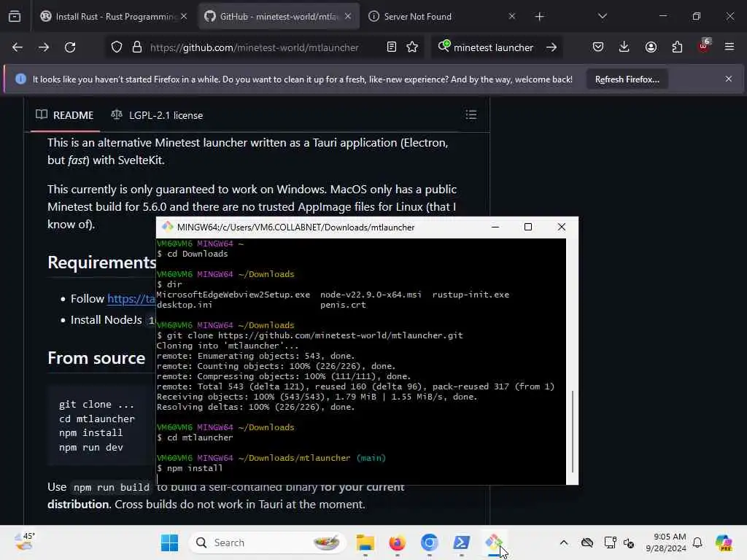Expand the list all tabs dropdown

coord(602,17)
